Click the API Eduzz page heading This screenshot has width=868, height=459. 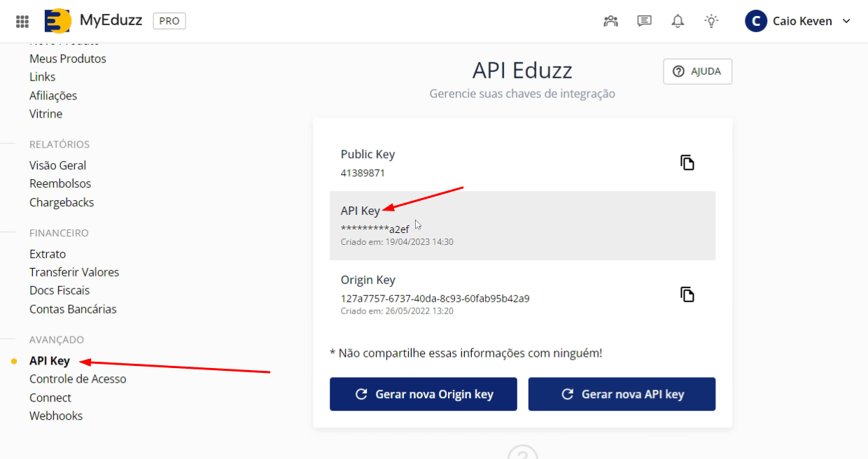[522, 70]
